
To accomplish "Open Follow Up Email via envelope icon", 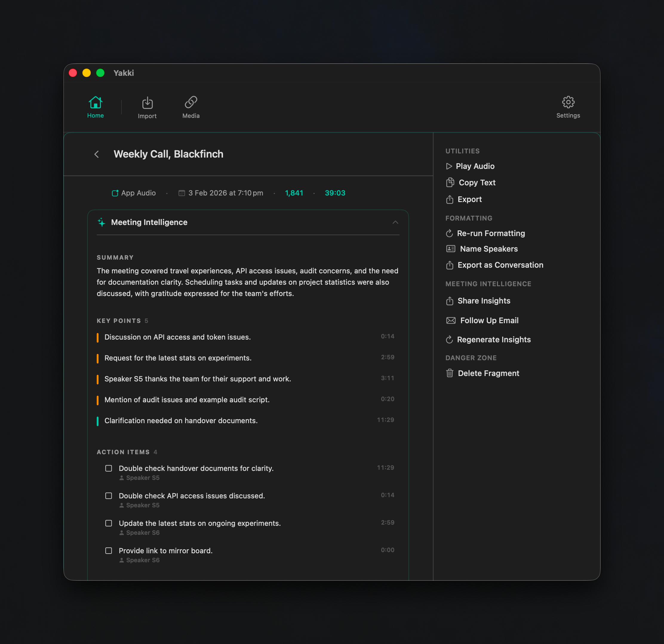I will tap(450, 320).
